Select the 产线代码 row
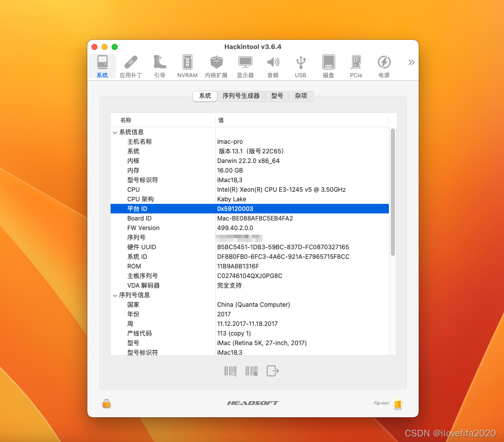This screenshot has height=442, width=504. pyautogui.click(x=249, y=334)
